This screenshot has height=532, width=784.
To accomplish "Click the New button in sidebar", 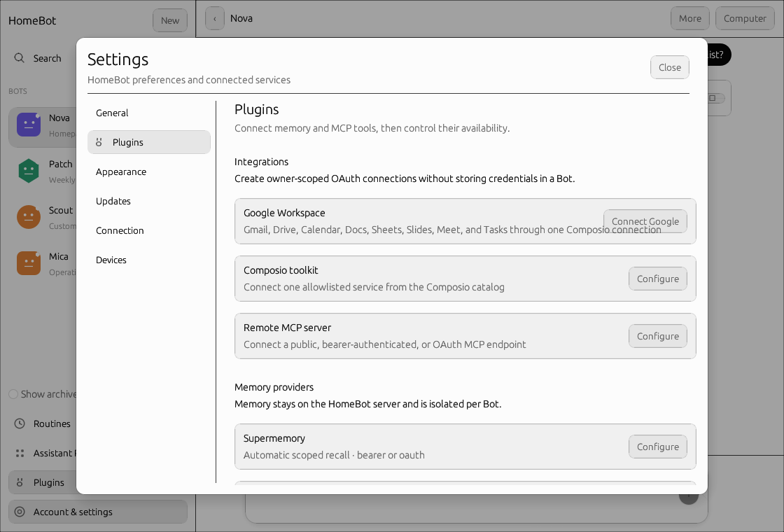I will point(170,20).
